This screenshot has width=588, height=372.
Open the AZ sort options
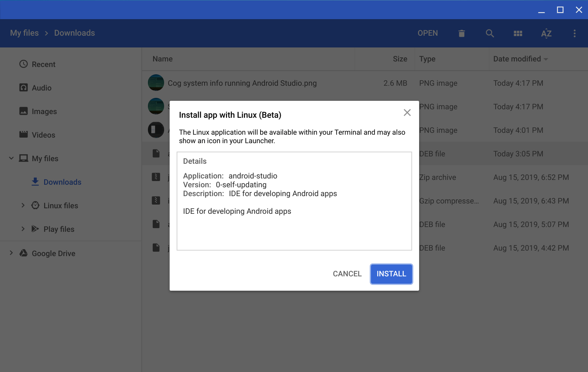(x=546, y=33)
